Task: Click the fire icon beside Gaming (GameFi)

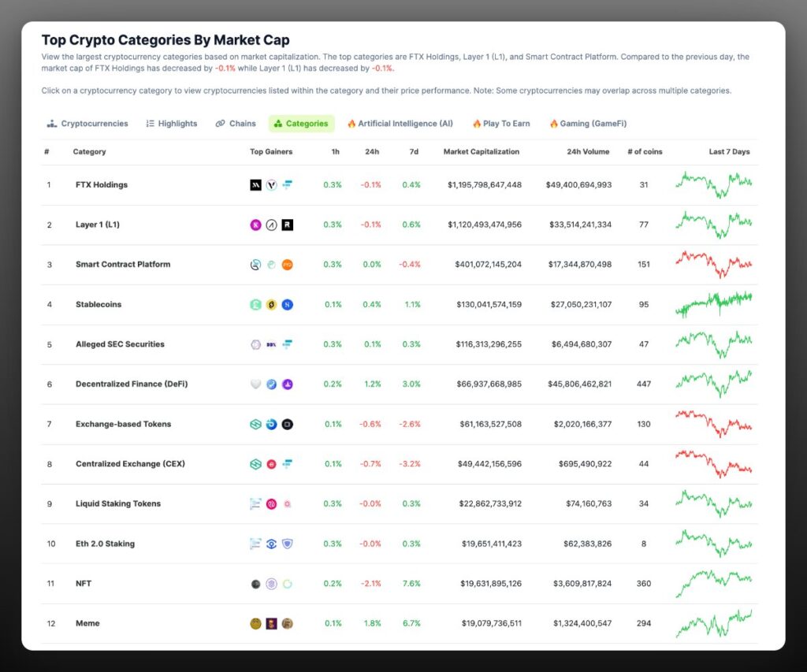Action: coord(554,124)
